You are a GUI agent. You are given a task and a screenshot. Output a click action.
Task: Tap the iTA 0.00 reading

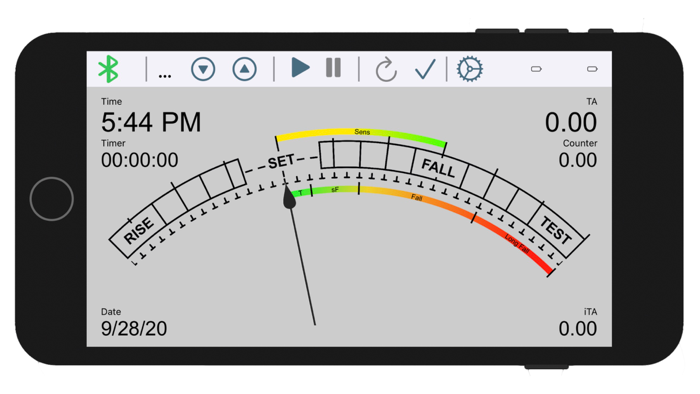[x=578, y=329]
